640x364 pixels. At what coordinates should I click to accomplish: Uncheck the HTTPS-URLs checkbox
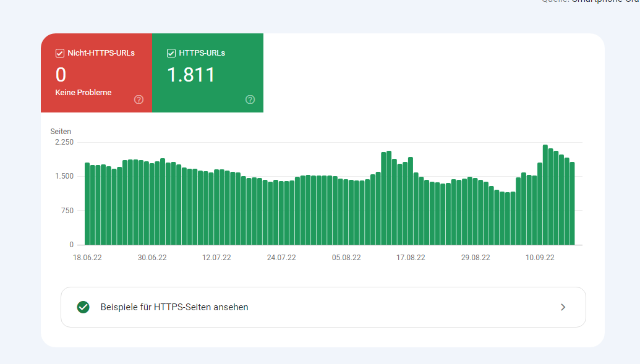pyautogui.click(x=171, y=53)
